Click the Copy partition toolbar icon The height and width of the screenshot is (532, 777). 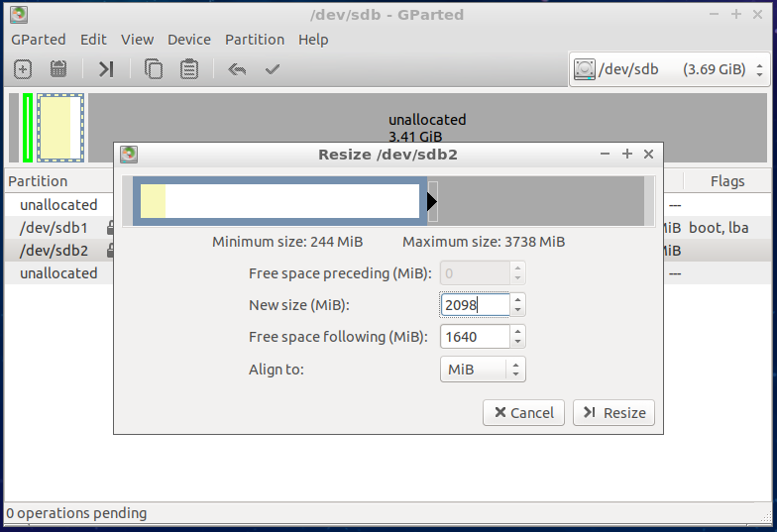tap(154, 69)
